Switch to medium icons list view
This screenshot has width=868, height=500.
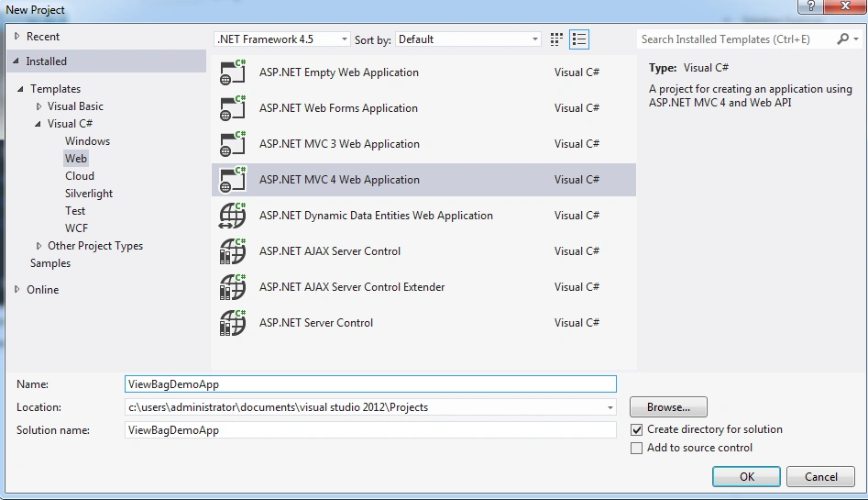pos(579,39)
